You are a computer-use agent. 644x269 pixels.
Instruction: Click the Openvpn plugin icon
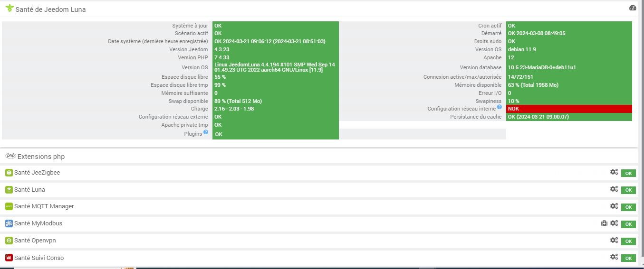pos(9,241)
